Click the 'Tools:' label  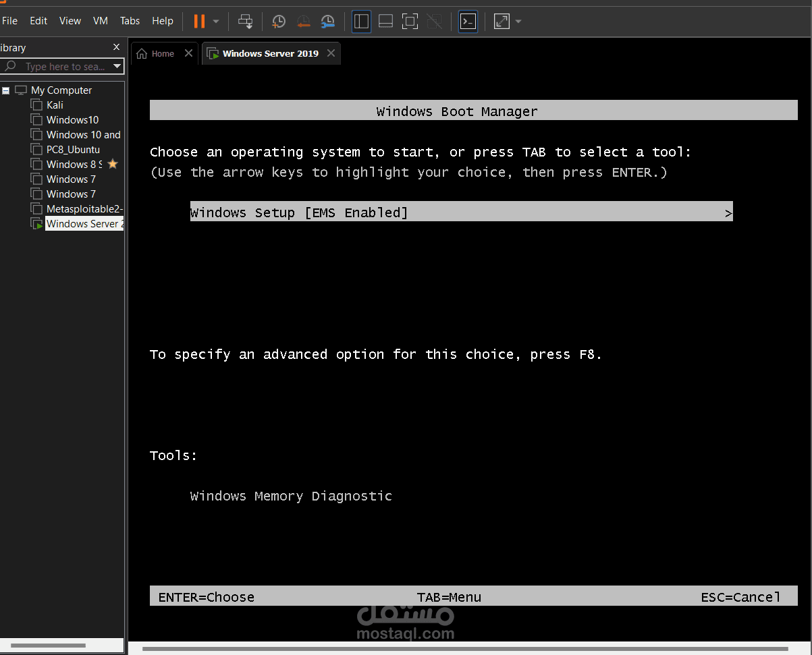point(173,455)
